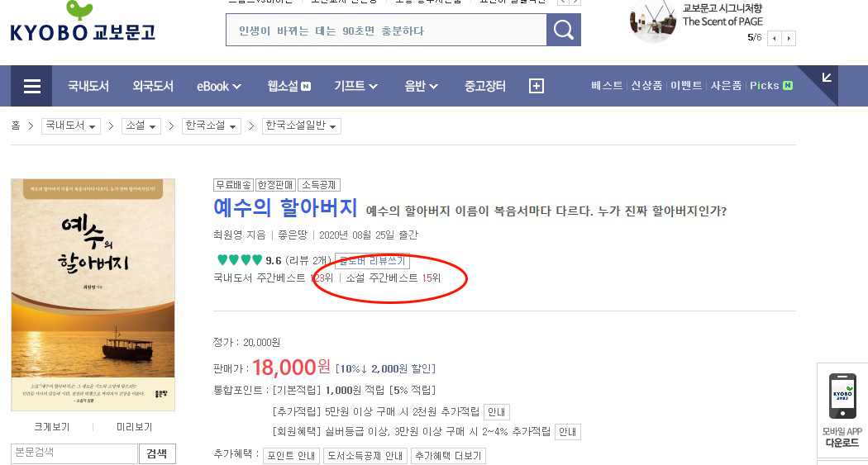868x465 pixels.
Task: Open the mobile app download phone icon
Action: pos(842,396)
